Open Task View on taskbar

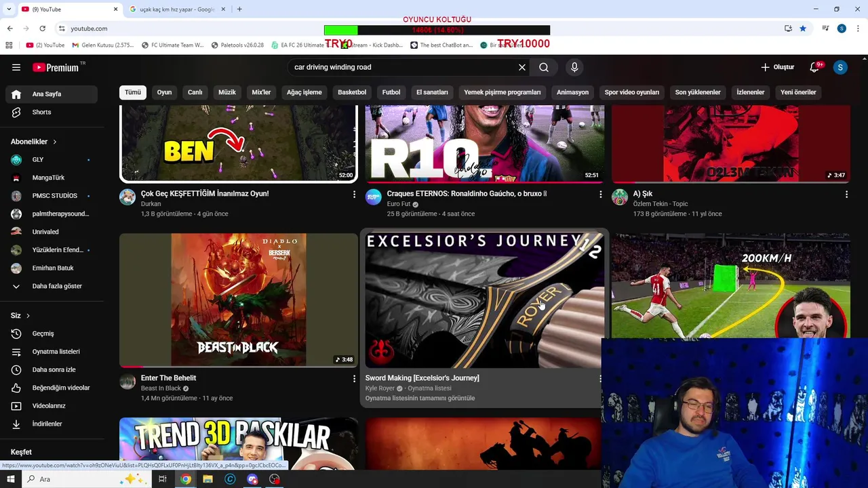(x=163, y=479)
